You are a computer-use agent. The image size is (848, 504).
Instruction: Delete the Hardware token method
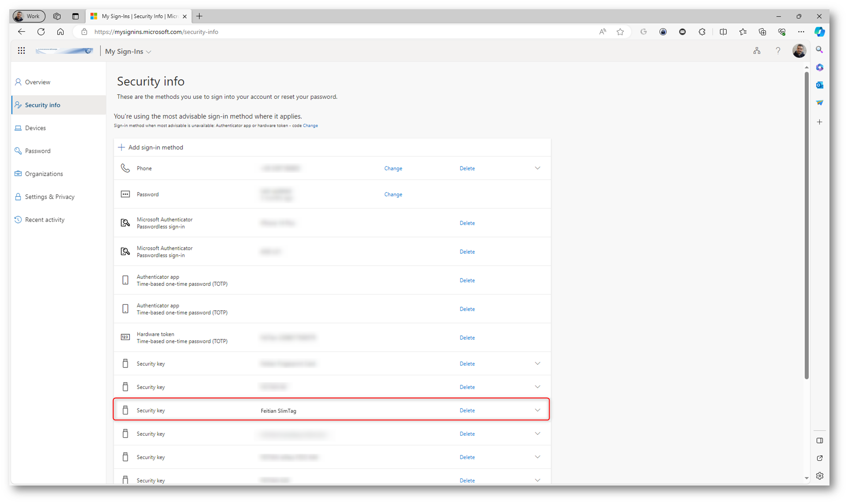[467, 337]
